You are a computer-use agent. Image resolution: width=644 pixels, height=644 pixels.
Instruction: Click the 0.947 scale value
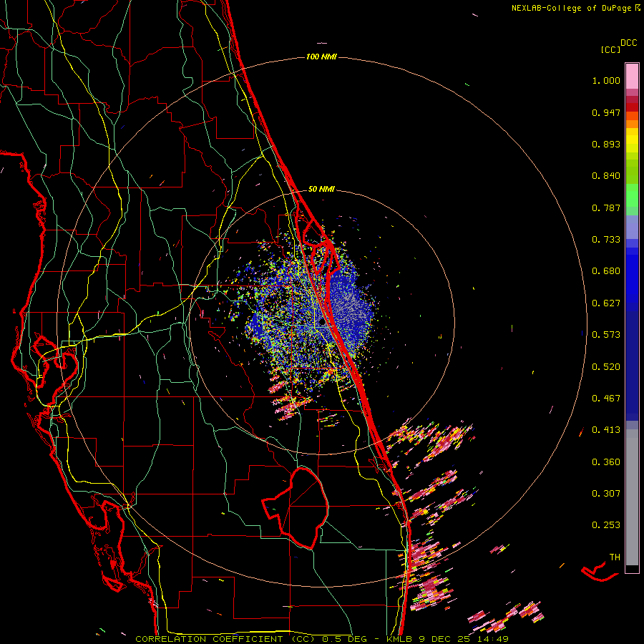tap(606, 112)
